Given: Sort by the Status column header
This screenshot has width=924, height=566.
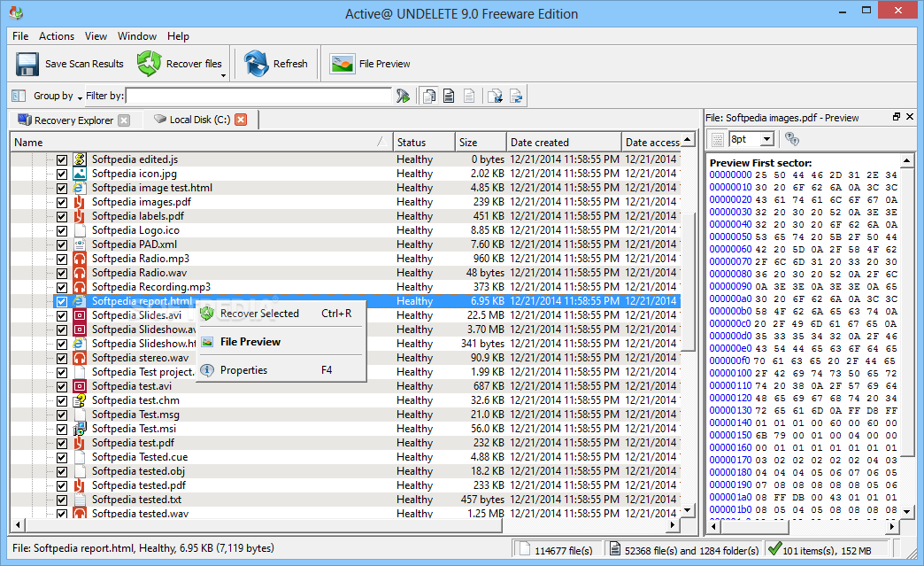Looking at the screenshot, I should [x=424, y=142].
